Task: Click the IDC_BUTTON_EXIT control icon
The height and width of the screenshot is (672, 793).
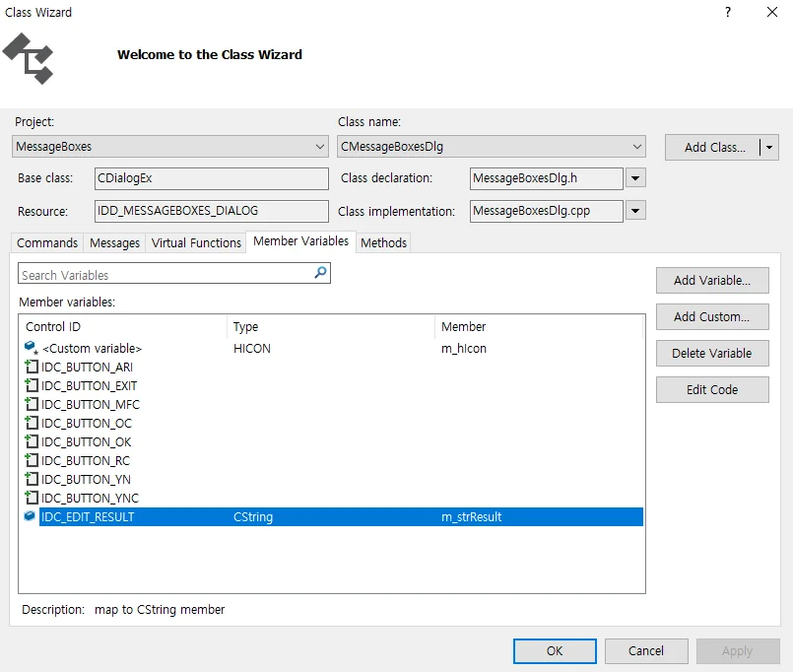Action: pos(32,385)
